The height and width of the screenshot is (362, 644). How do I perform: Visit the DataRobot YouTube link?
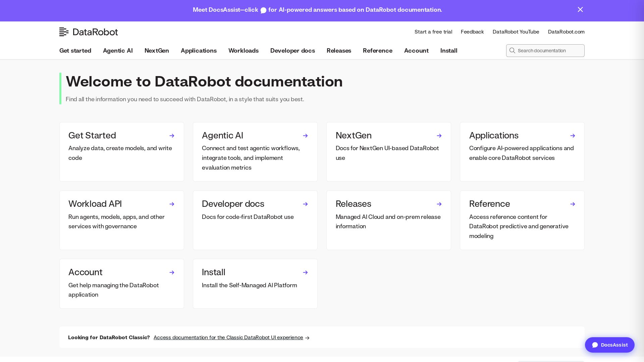coord(516,32)
